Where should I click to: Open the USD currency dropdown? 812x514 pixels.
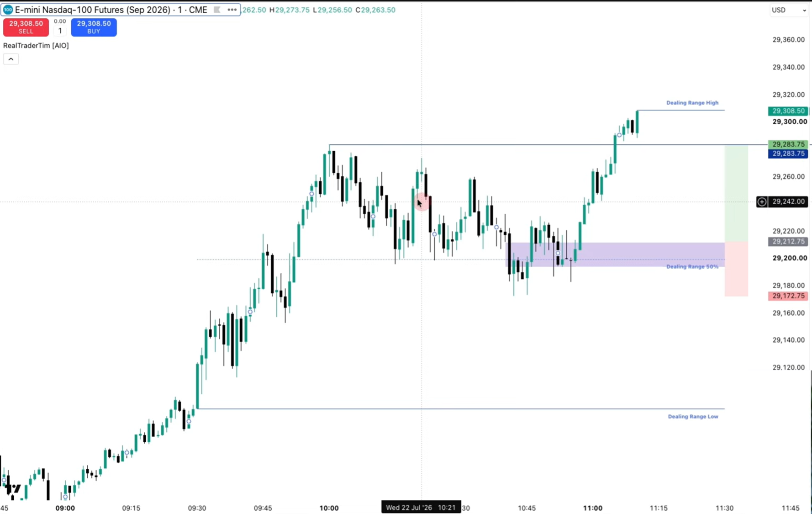coord(789,10)
